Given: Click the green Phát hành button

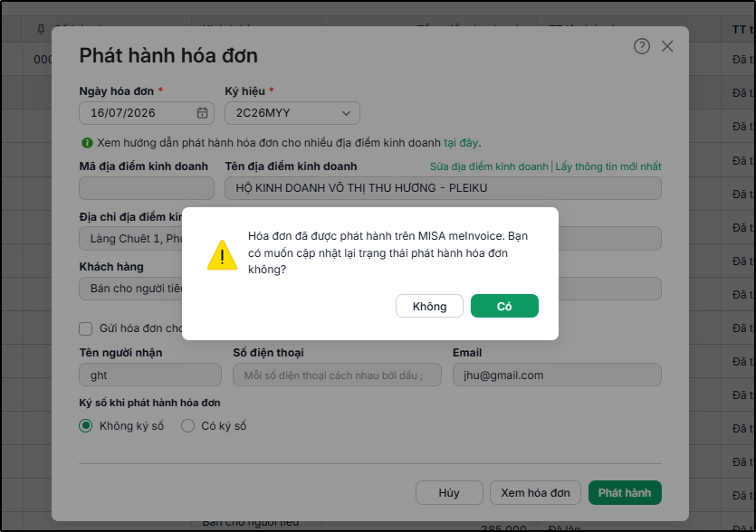Looking at the screenshot, I should point(625,492).
